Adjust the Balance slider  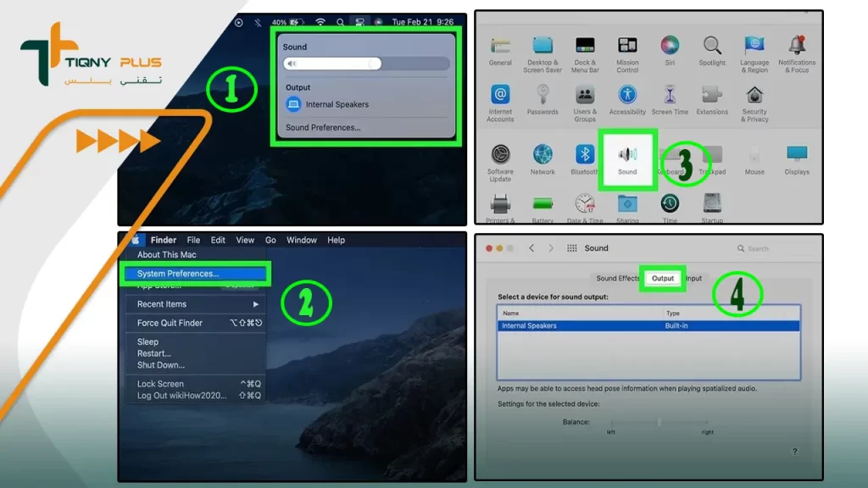tap(659, 422)
